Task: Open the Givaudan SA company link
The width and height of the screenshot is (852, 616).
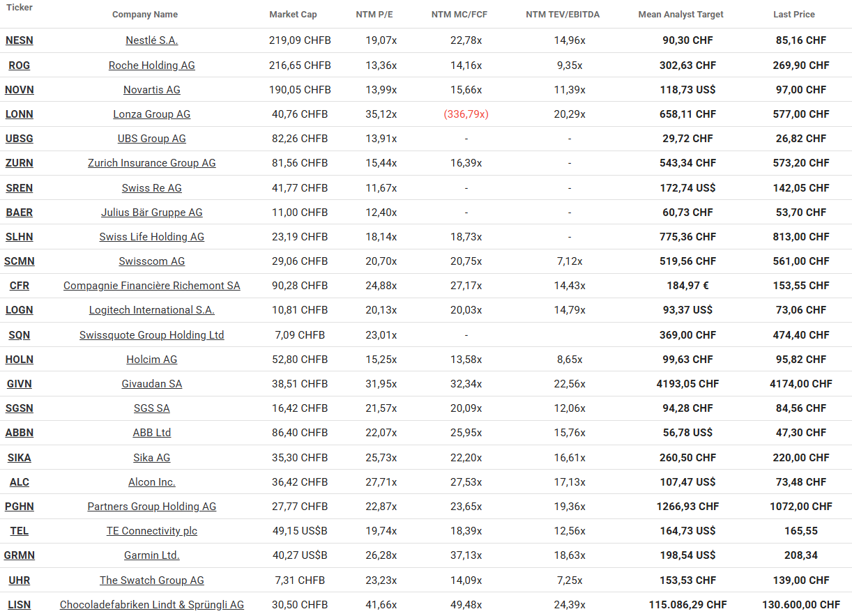Action: click(x=151, y=384)
